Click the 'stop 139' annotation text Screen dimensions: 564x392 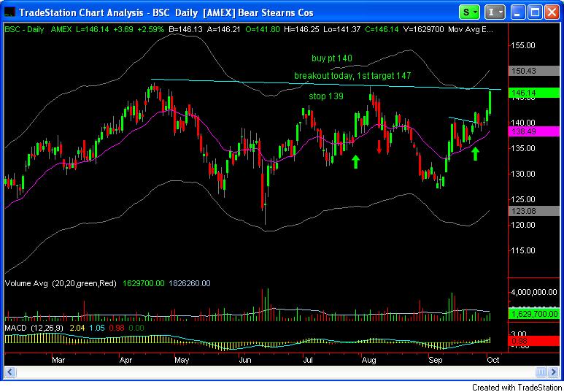[326, 96]
